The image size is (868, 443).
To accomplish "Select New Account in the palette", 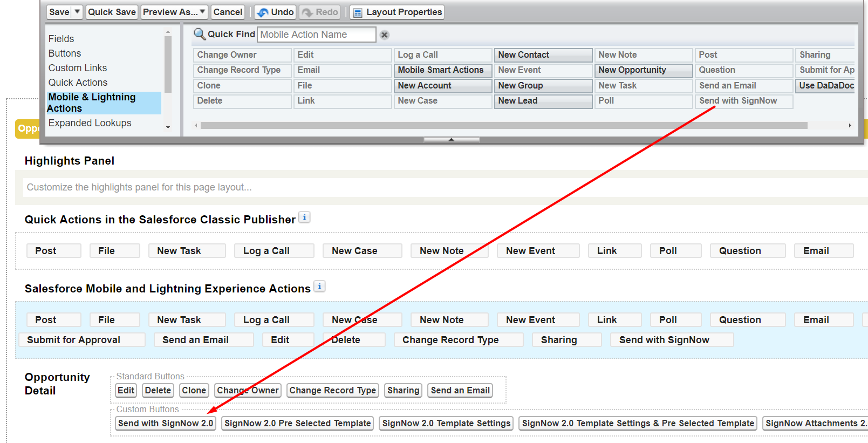I will (x=443, y=86).
